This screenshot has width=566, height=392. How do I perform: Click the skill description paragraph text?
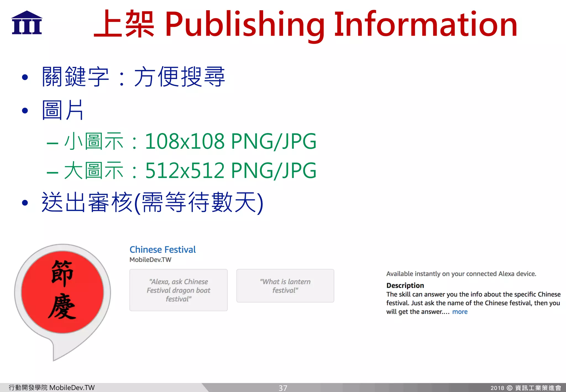[x=473, y=303]
